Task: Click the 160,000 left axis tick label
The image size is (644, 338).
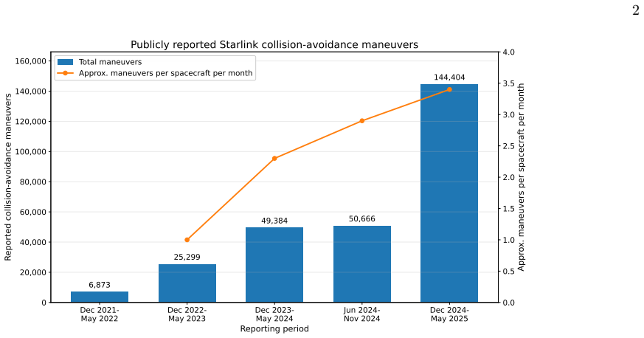Action: point(30,61)
